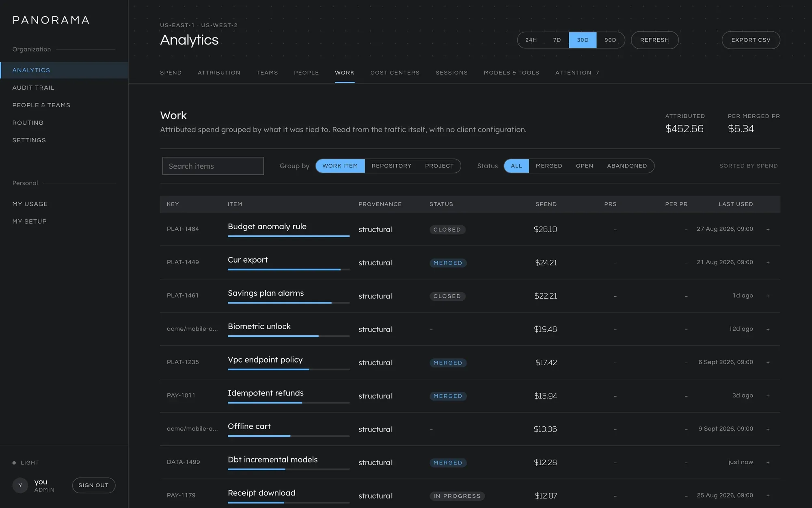Click key DATA-1499
The width and height of the screenshot is (812, 508).
(x=183, y=462)
